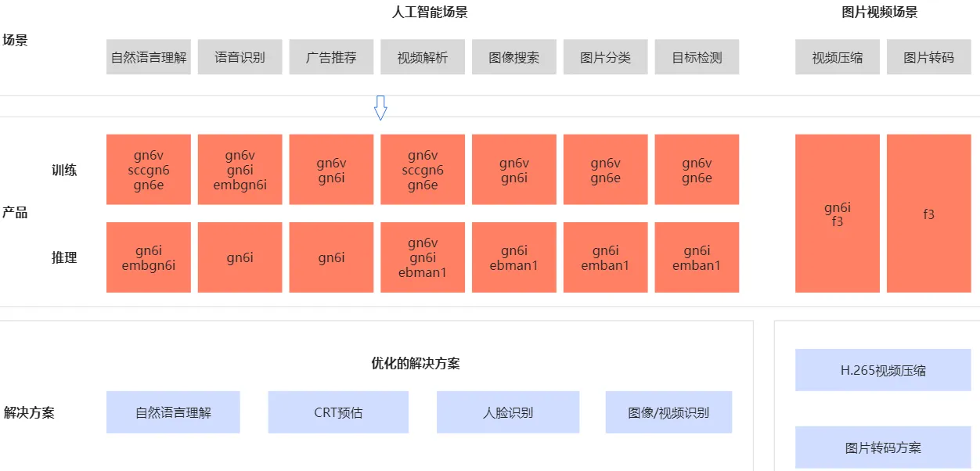The height and width of the screenshot is (471, 980).
Task: Select the gn6i embgn6i inference block
Action: coord(148,257)
